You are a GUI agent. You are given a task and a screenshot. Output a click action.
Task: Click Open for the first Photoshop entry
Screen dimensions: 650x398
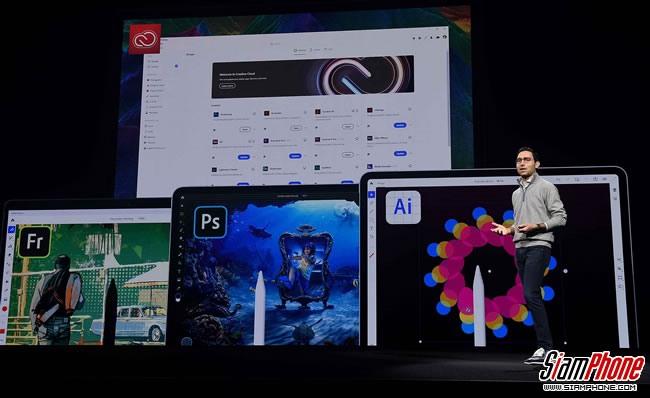[245, 129]
